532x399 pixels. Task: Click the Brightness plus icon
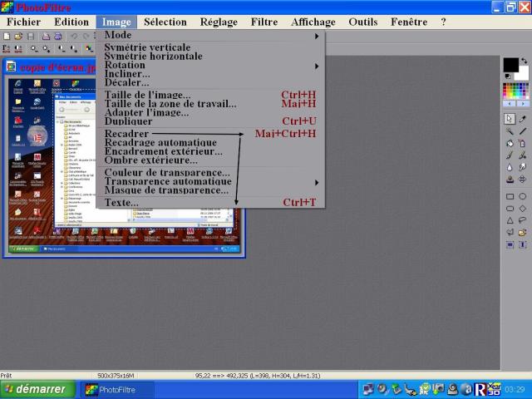point(47,49)
